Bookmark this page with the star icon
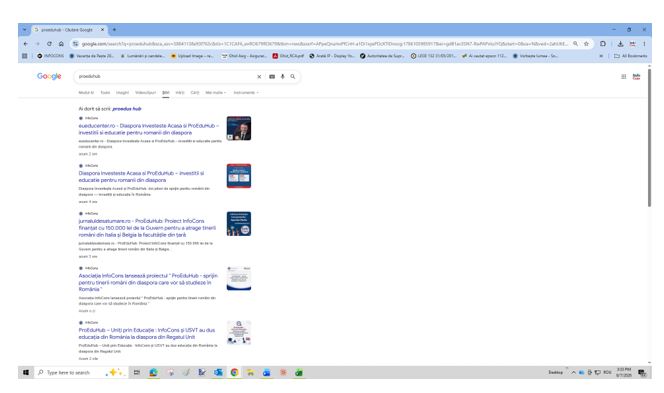Screen dimensions: 664x393 pyautogui.click(x=587, y=44)
